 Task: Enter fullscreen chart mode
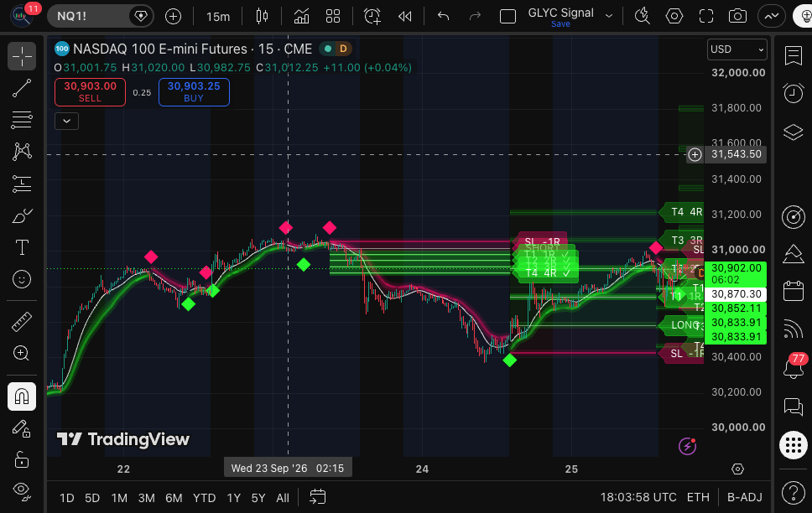click(x=706, y=17)
